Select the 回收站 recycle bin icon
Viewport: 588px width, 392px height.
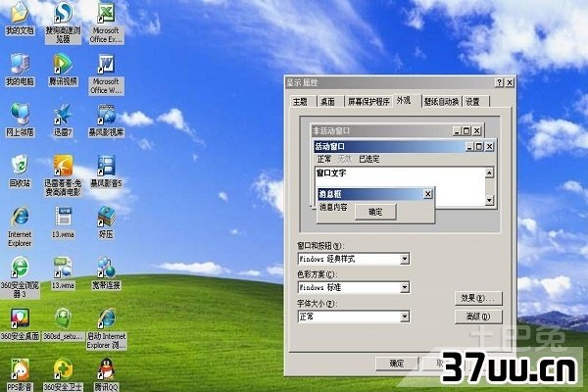(x=20, y=171)
